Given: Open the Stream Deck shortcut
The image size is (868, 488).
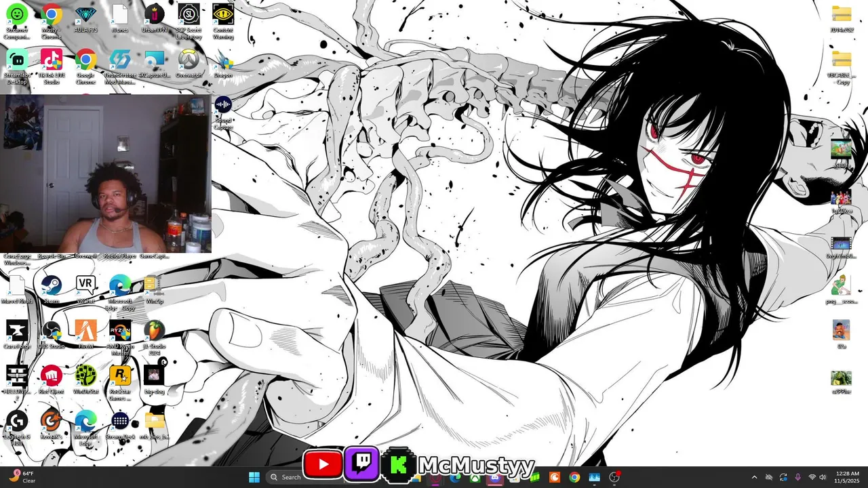Looking at the screenshot, I should coord(120,426).
